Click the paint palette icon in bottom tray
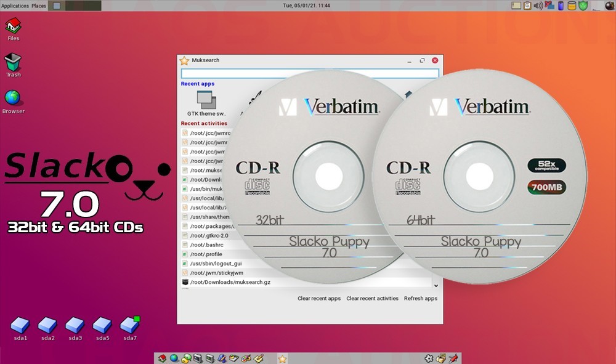Image resolution: width=616 pixels, height=364 pixels. coord(246,358)
